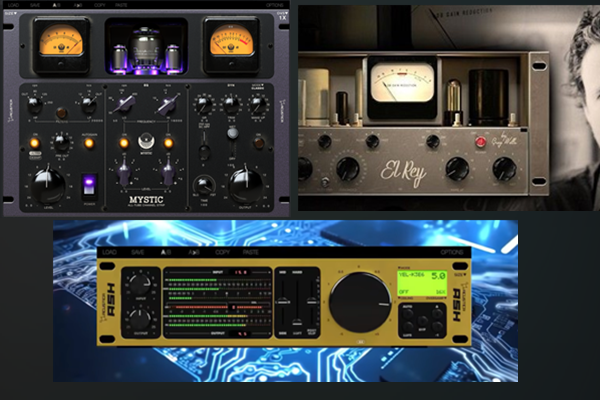The height and width of the screenshot is (400, 600).
Task: Click LOAD in the Mystic plugin menu
Action: tap(13, 5)
